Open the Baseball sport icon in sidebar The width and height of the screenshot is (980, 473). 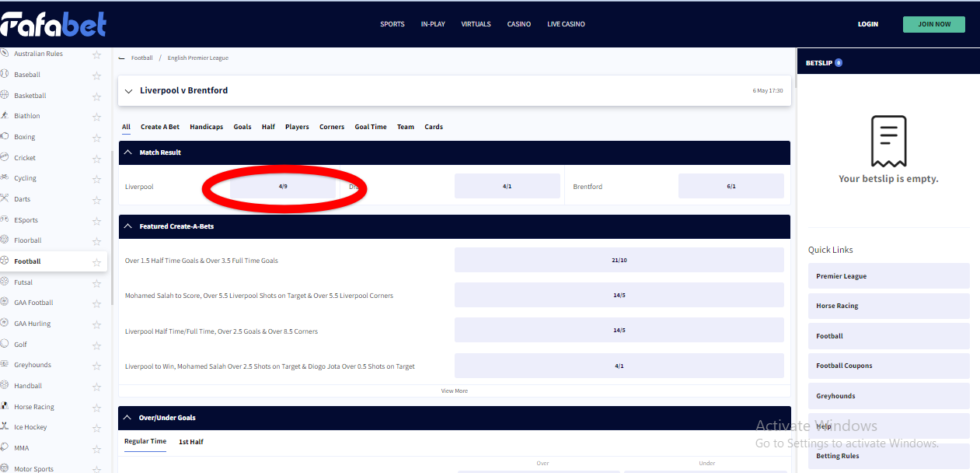click(5, 75)
